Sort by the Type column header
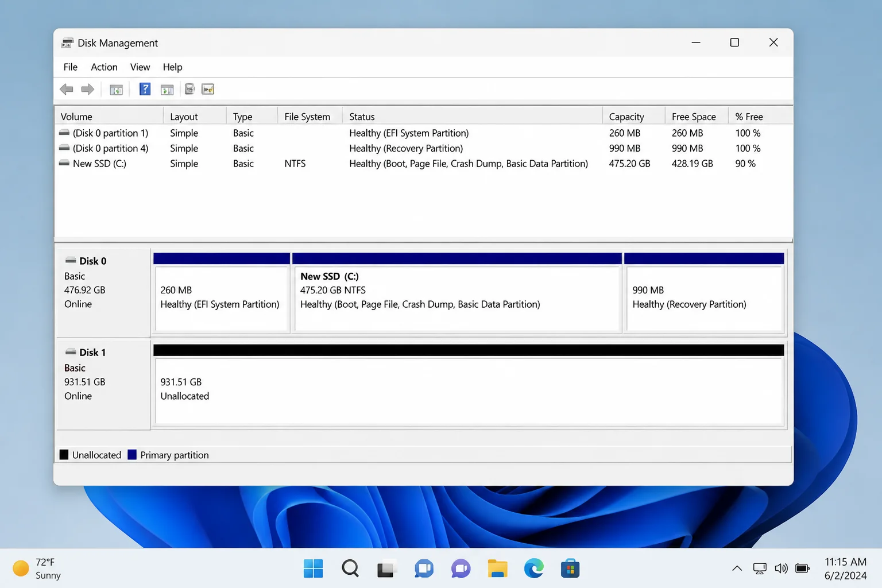The width and height of the screenshot is (882, 588). click(252, 117)
